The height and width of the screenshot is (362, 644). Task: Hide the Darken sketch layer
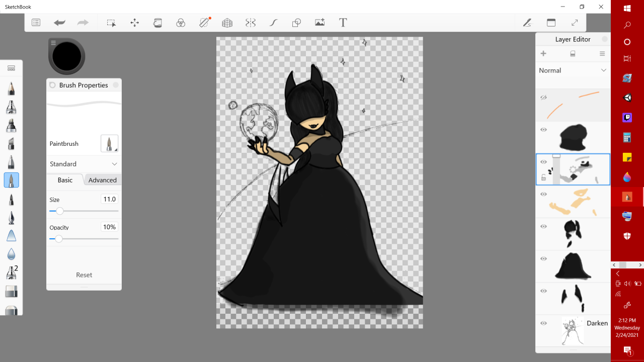pos(543,323)
